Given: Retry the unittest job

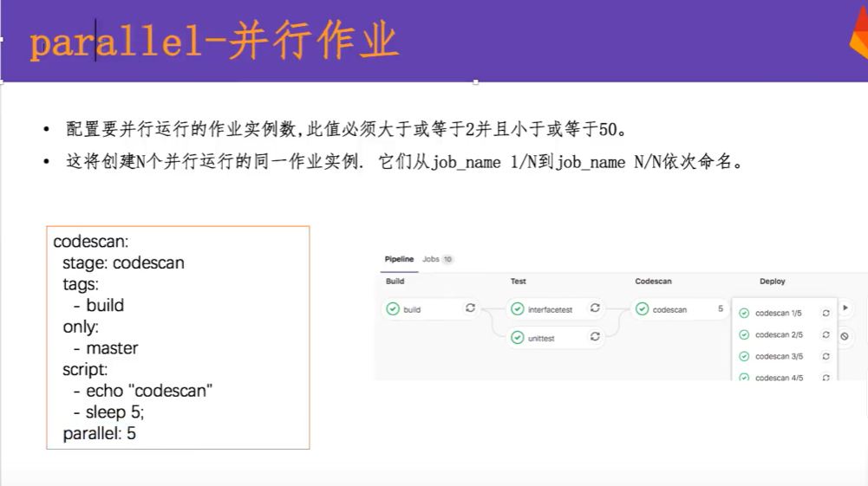Looking at the screenshot, I should click(x=595, y=336).
